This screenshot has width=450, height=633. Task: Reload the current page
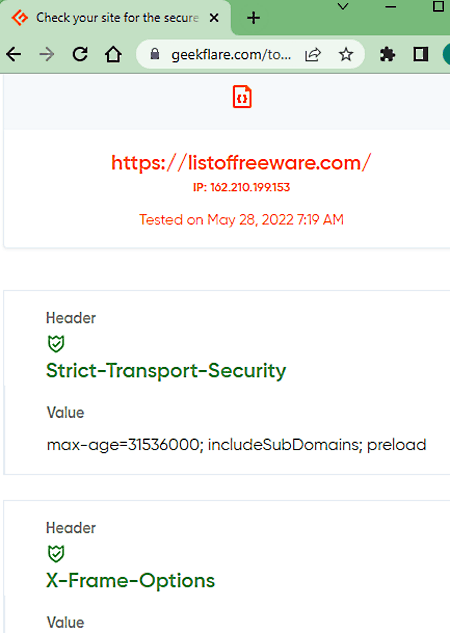(80, 54)
